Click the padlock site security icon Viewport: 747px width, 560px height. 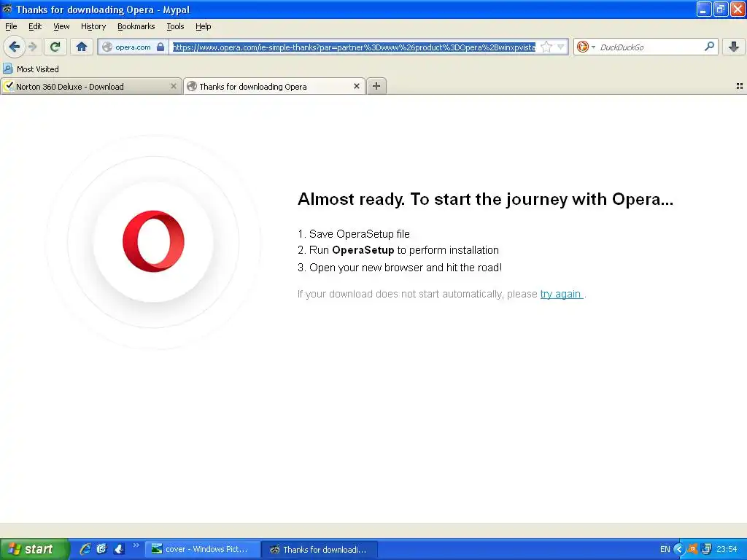click(x=160, y=47)
